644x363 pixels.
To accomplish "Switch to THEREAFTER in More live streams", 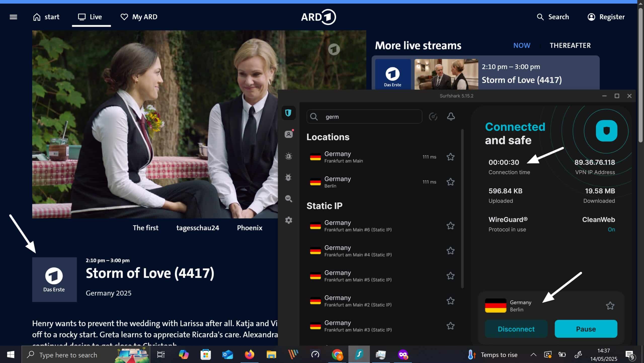I will (570, 45).
